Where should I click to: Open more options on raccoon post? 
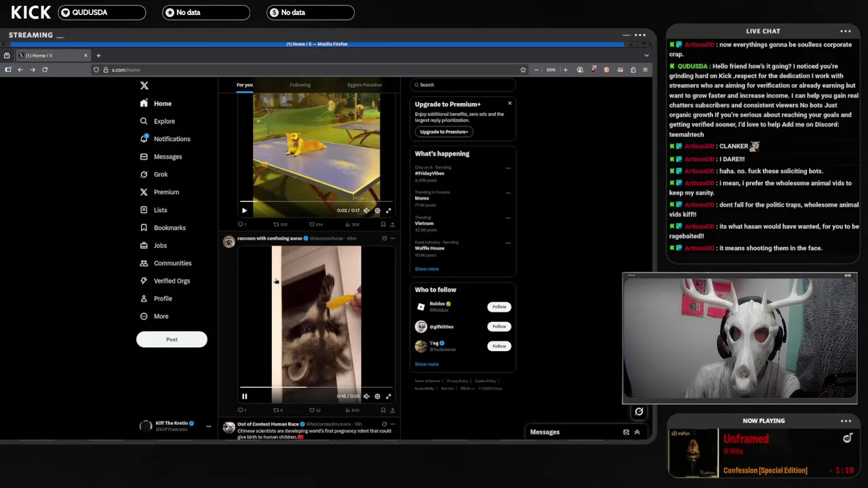pyautogui.click(x=393, y=239)
